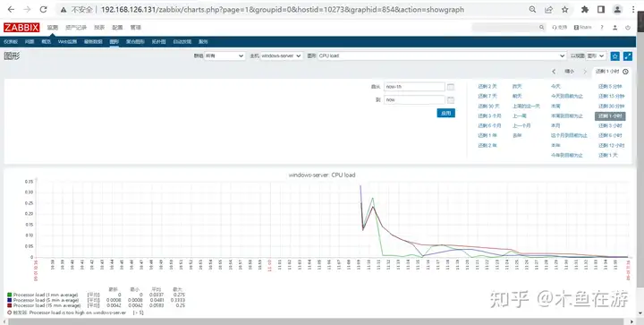Expand the group dropdown

click(225, 56)
